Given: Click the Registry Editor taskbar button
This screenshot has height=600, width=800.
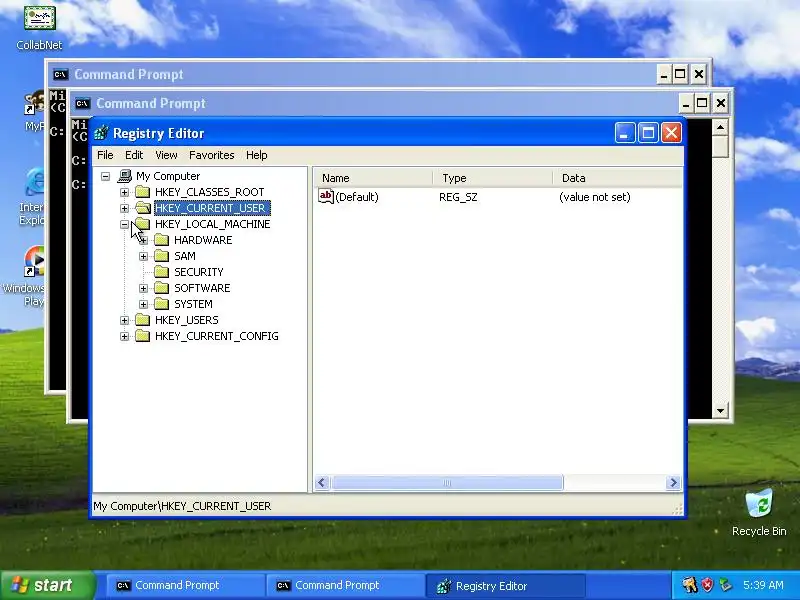Looking at the screenshot, I should click(x=506, y=585).
